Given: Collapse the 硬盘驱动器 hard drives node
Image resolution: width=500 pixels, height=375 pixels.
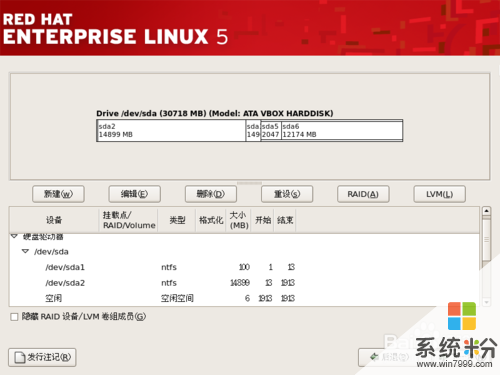Looking at the screenshot, I should point(14,236).
